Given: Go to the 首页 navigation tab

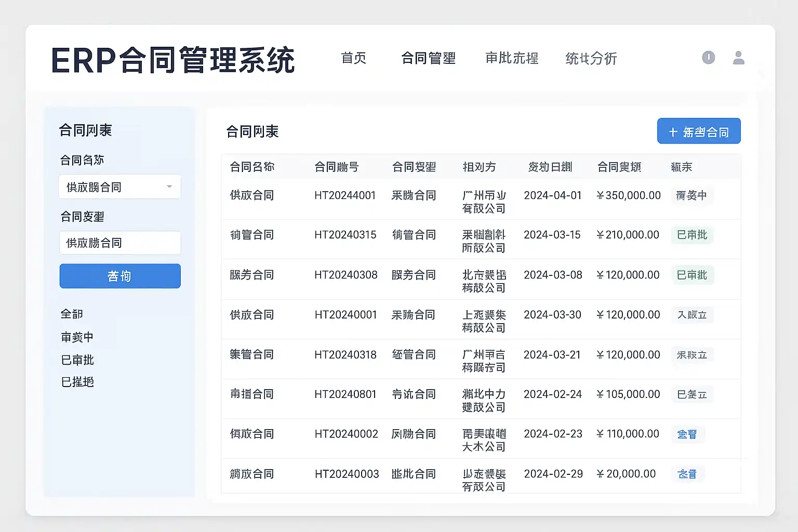Looking at the screenshot, I should click(x=353, y=58).
